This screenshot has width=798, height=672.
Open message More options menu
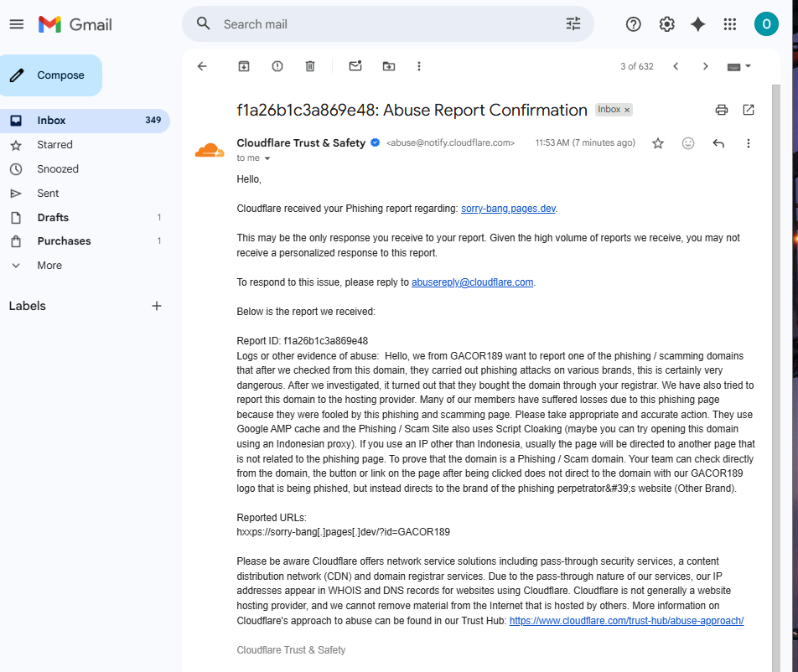(x=748, y=143)
